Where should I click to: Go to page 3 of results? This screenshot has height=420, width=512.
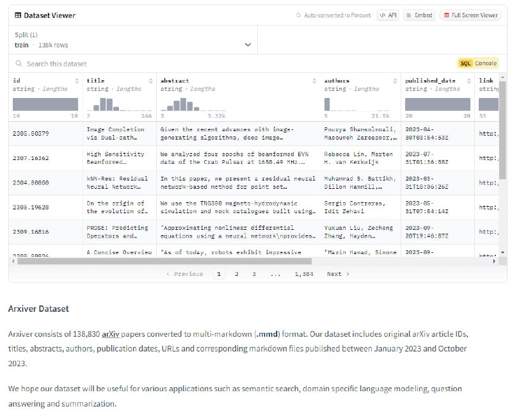click(x=254, y=274)
